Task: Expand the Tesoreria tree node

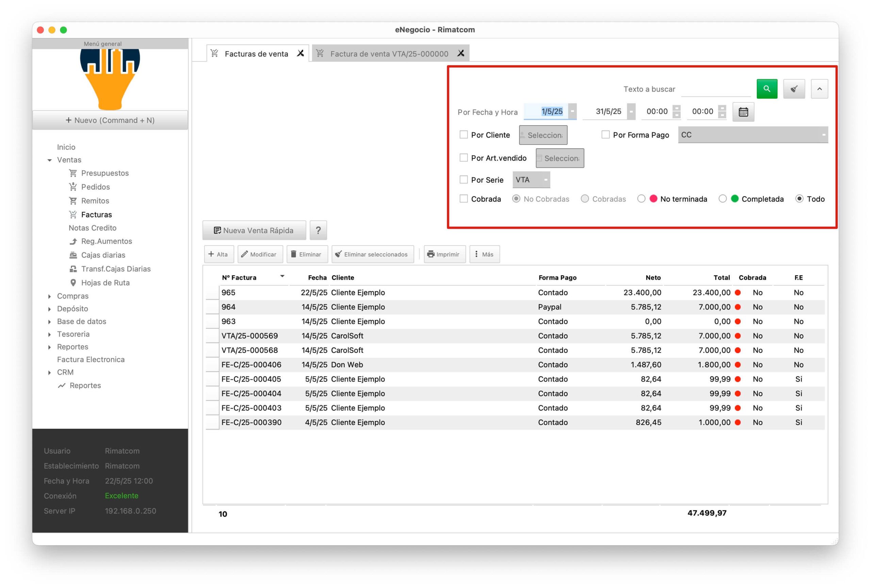Action: pos(49,334)
